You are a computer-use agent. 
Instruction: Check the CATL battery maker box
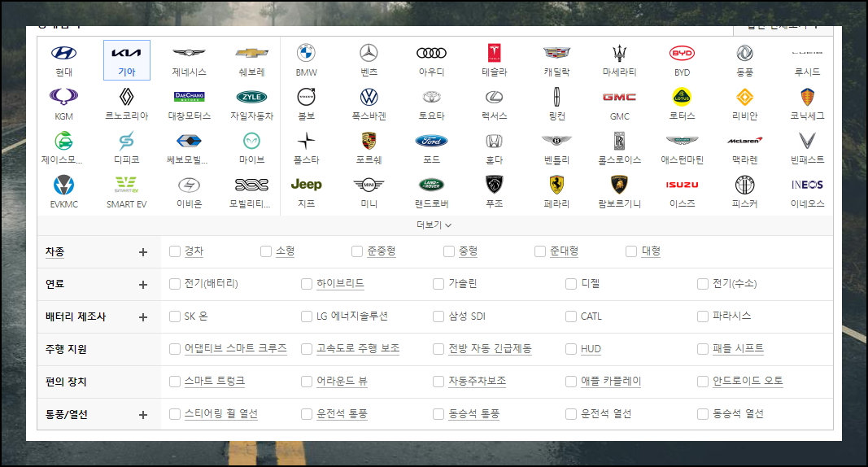click(x=571, y=316)
